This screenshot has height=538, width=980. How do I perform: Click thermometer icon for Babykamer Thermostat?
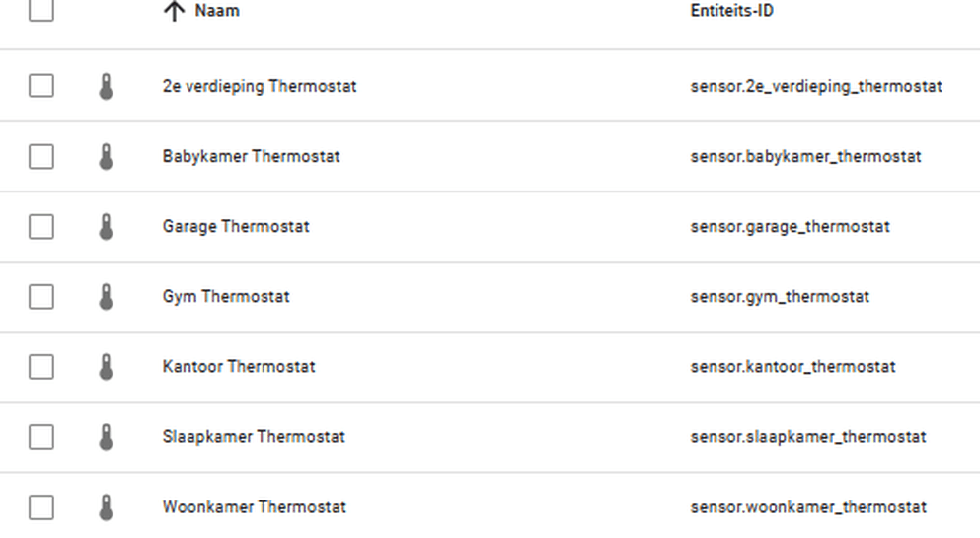[106, 157]
